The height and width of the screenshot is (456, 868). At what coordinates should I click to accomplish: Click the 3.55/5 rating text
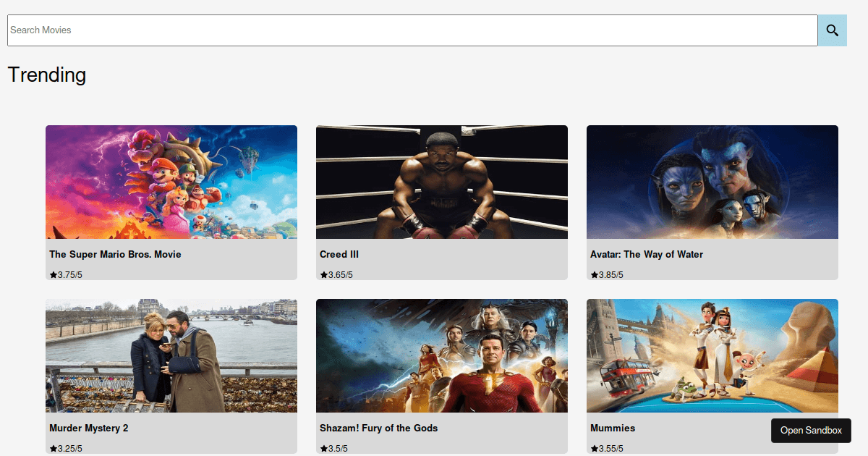pos(611,449)
